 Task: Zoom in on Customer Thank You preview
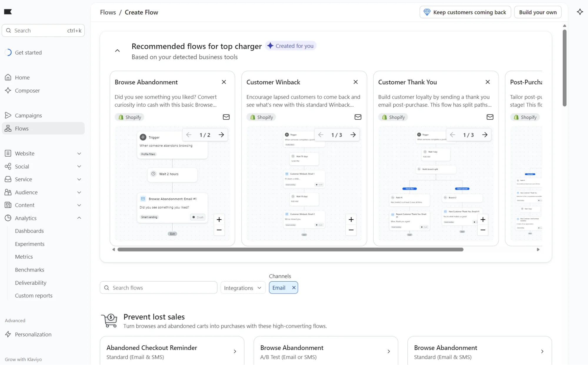click(483, 220)
